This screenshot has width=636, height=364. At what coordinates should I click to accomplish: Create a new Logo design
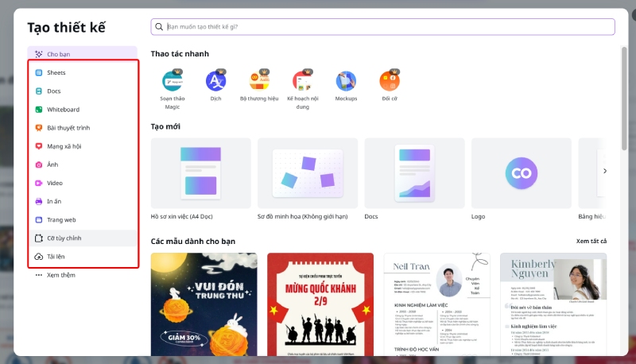521,173
